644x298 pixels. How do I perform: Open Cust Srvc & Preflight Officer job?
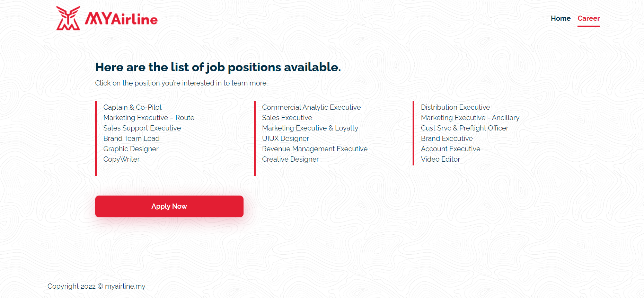pos(465,128)
